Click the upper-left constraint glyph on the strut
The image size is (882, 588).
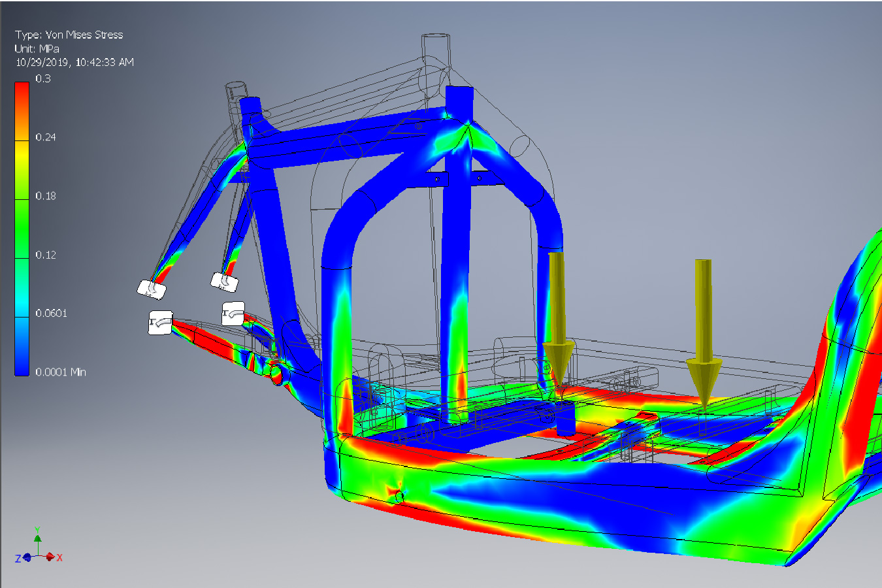click(151, 288)
